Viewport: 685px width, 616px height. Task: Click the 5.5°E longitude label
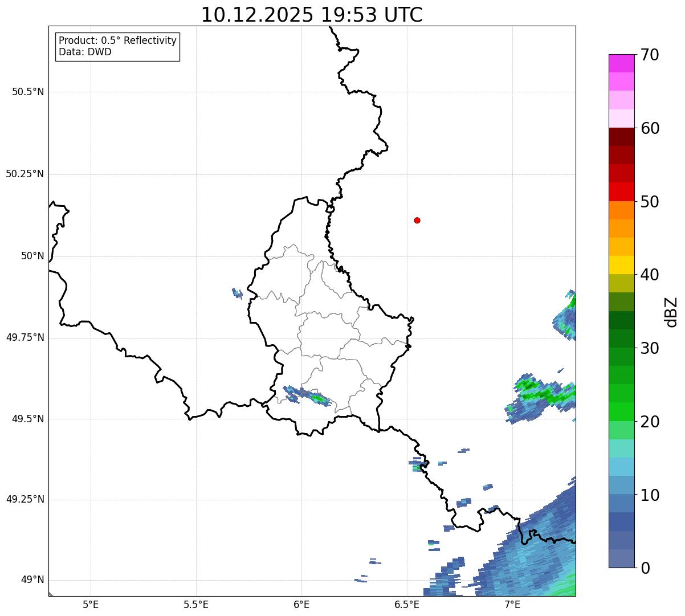coord(196,604)
